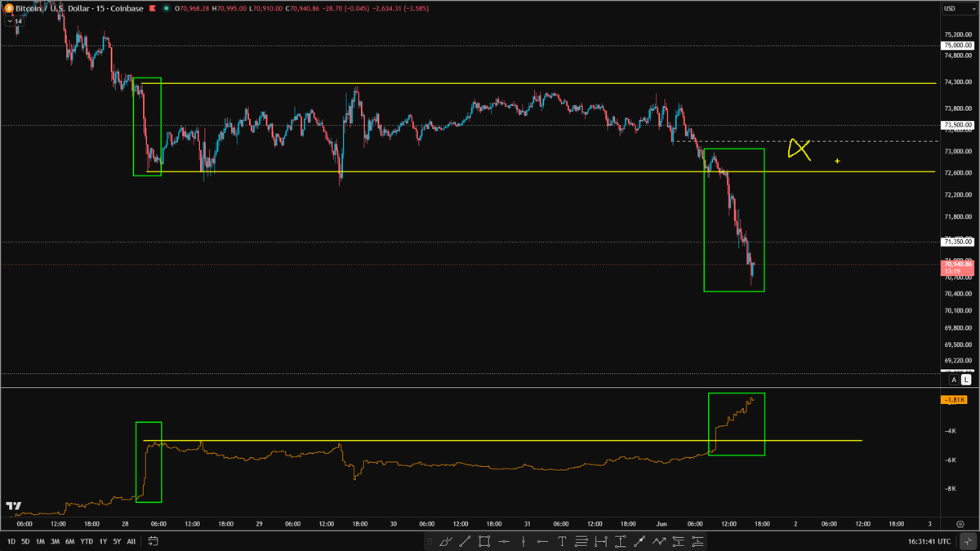This screenshot has height=551, width=980.
Task: Select the arrow drawing tool
Action: 639,541
